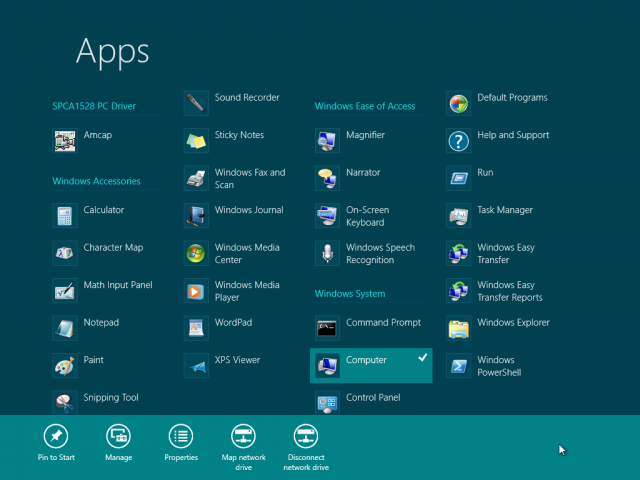Open the WordPad icon
Viewport: 640px width, 480px height.
tap(196, 329)
